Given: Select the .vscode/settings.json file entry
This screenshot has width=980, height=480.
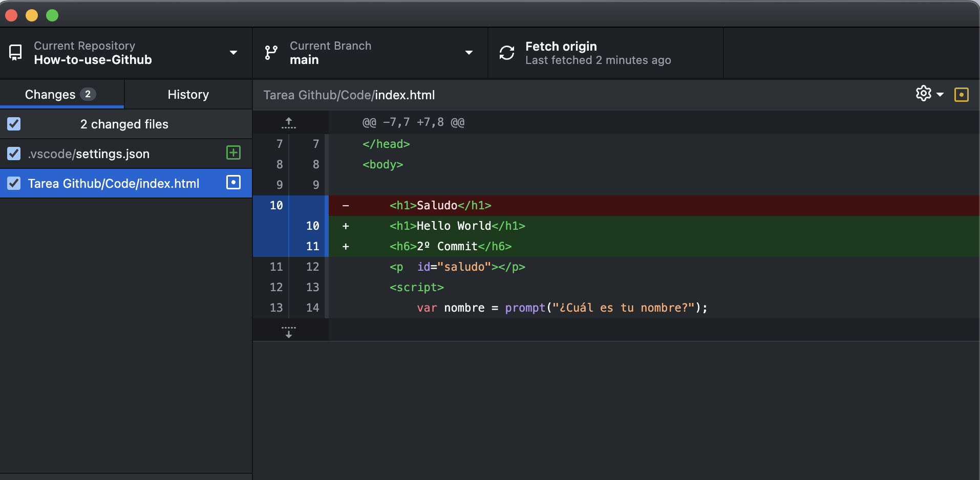Looking at the screenshot, I should click(113, 154).
